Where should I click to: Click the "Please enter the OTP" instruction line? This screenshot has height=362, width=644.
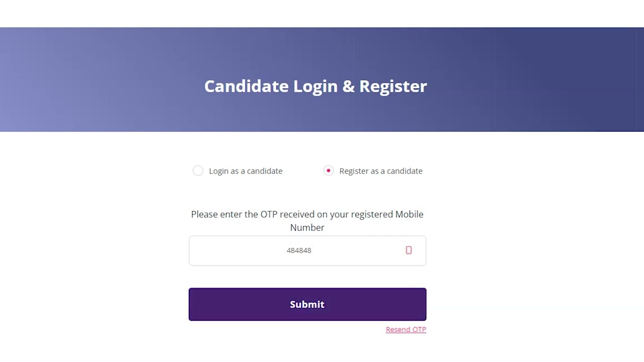pyautogui.click(x=307, y=214)
